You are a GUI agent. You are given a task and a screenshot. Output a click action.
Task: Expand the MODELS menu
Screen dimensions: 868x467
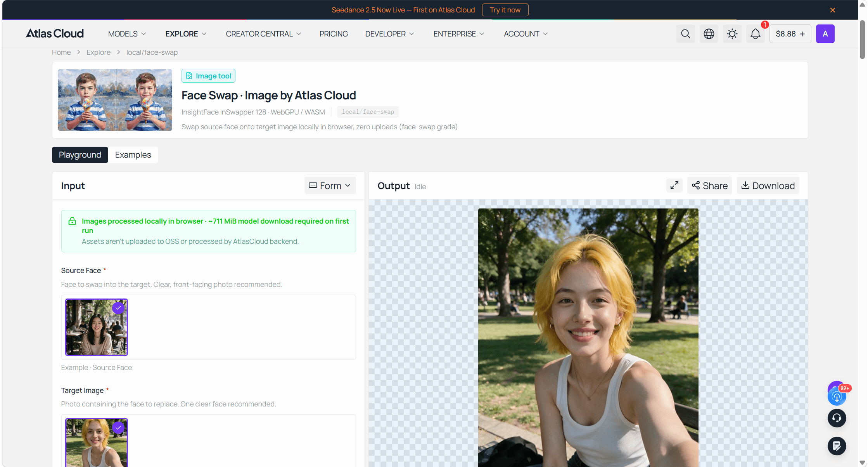pos(127,34)
